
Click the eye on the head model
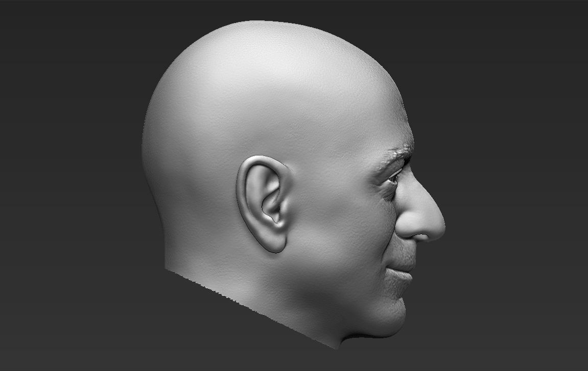tap(393, 178)
